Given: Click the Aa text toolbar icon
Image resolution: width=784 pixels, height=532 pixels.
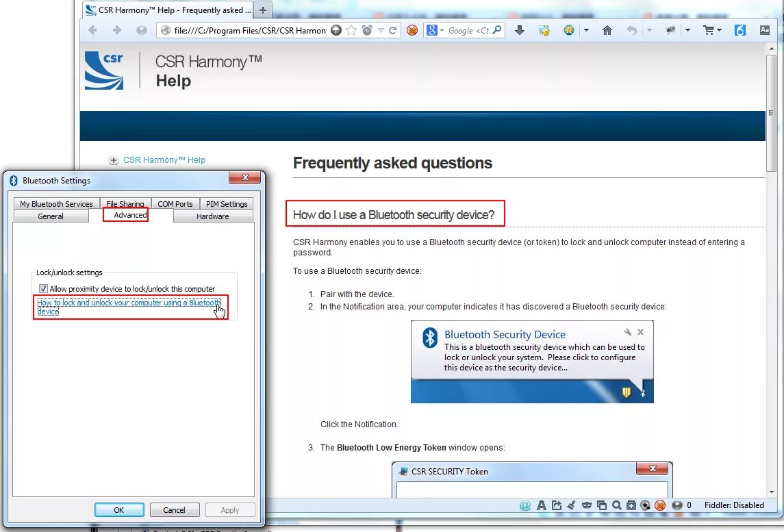Looking at the screenshot, I should point(765,30).
